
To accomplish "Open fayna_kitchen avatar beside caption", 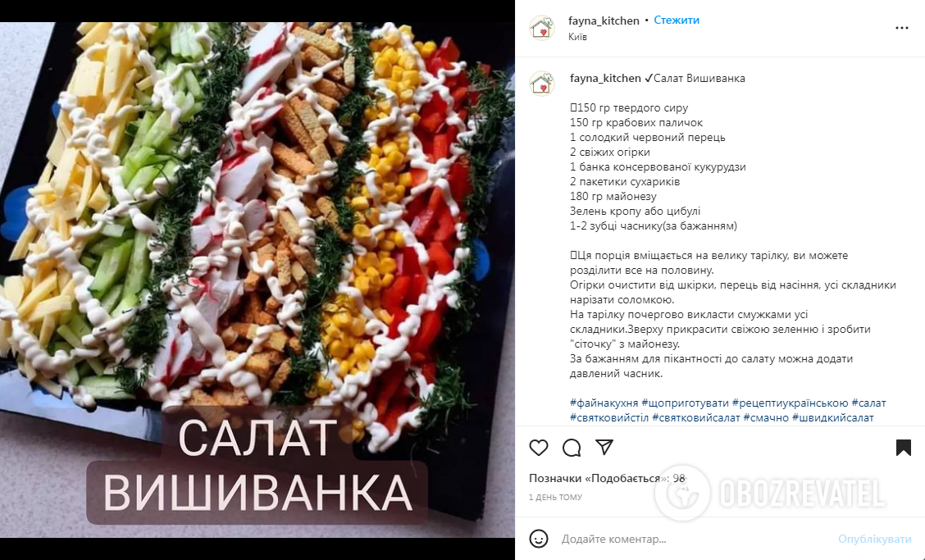I will click(542, 83).
